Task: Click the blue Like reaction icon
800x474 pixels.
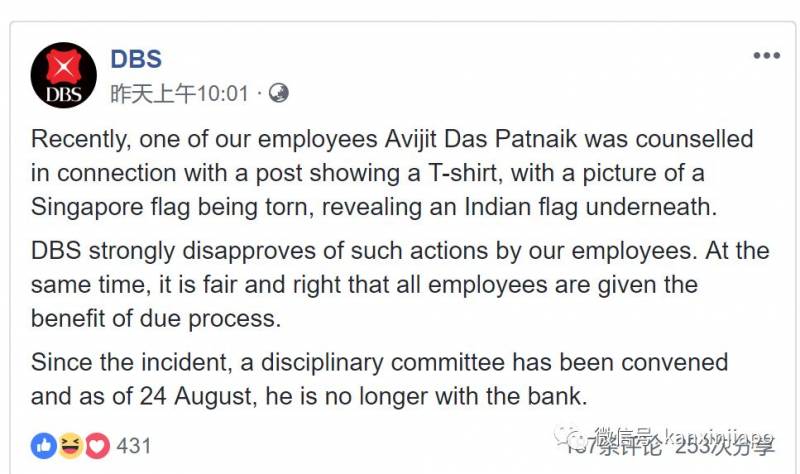Action: click(44, 446)
